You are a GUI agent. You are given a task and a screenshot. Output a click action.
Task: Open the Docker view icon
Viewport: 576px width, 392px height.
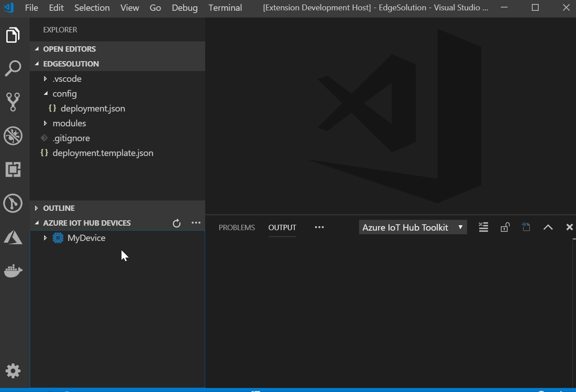(x=13, y=271)
